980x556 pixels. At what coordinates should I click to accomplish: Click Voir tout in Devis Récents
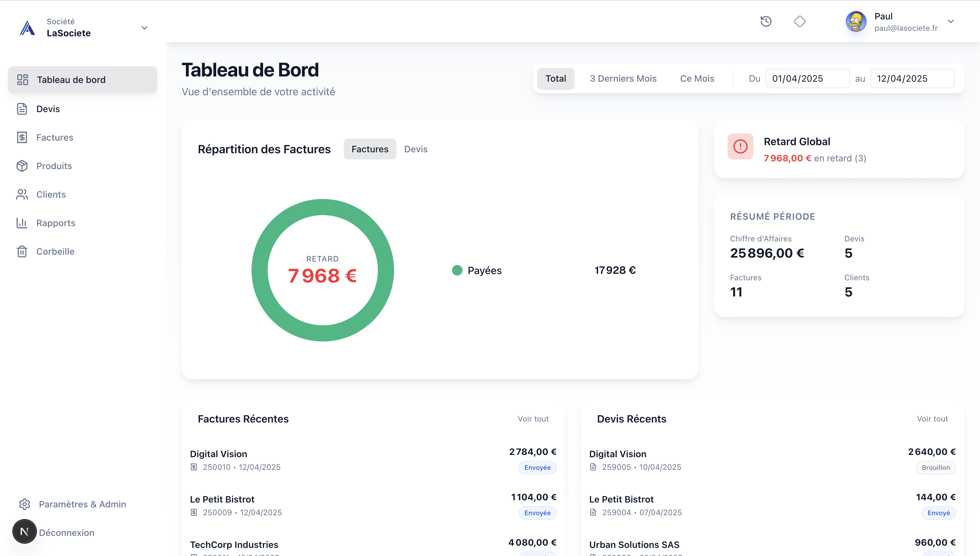coord(932,419)
